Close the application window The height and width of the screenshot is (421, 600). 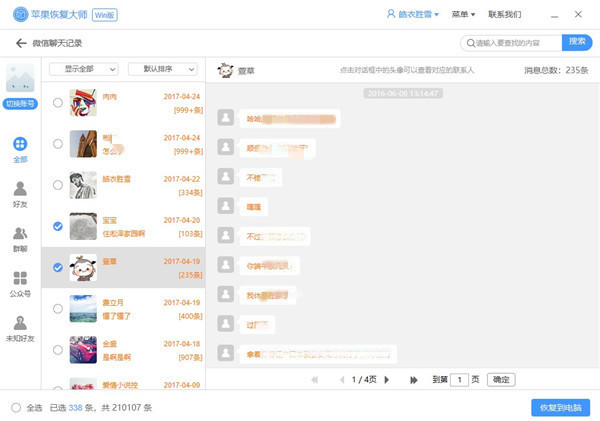point(578,15)
